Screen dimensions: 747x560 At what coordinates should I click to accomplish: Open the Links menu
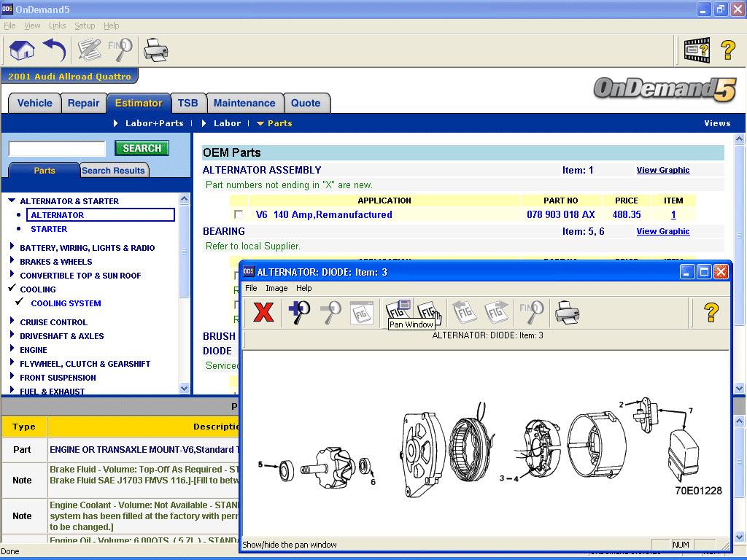57,26
